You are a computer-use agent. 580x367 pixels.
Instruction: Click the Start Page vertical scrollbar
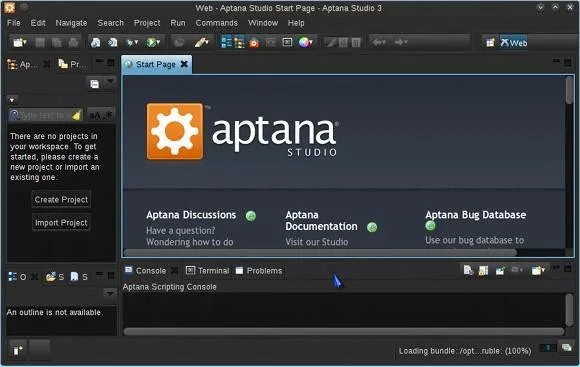(569, 90)
